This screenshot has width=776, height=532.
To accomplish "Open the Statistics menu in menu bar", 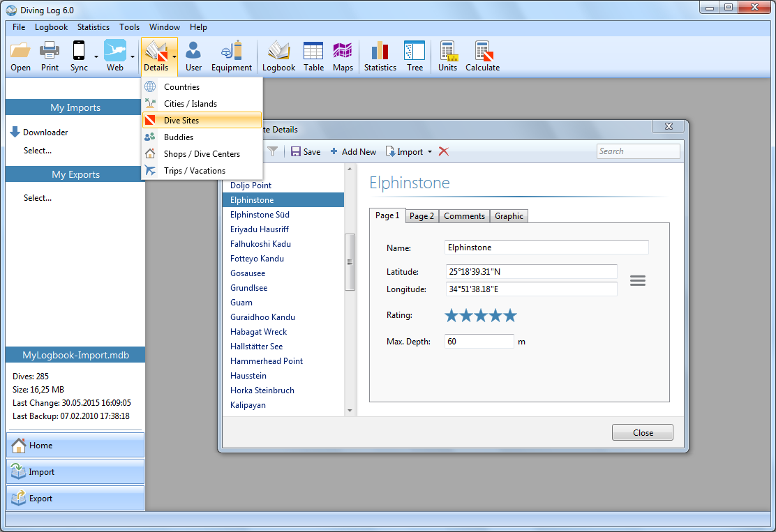I will tap(93, 27).
